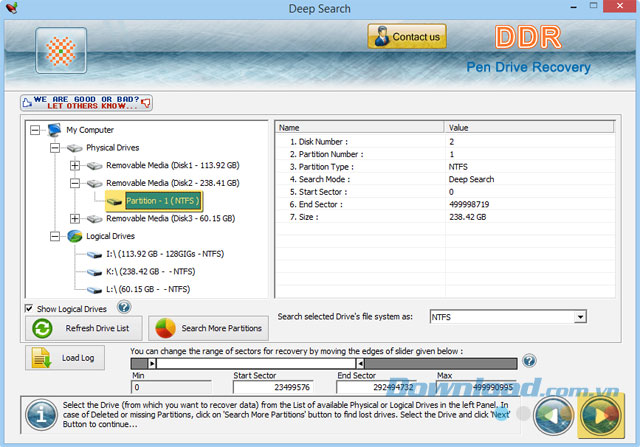This screenshot has width=640, height=447.
Task: Click the 'Partition Type' row
Action: point(445,167)
